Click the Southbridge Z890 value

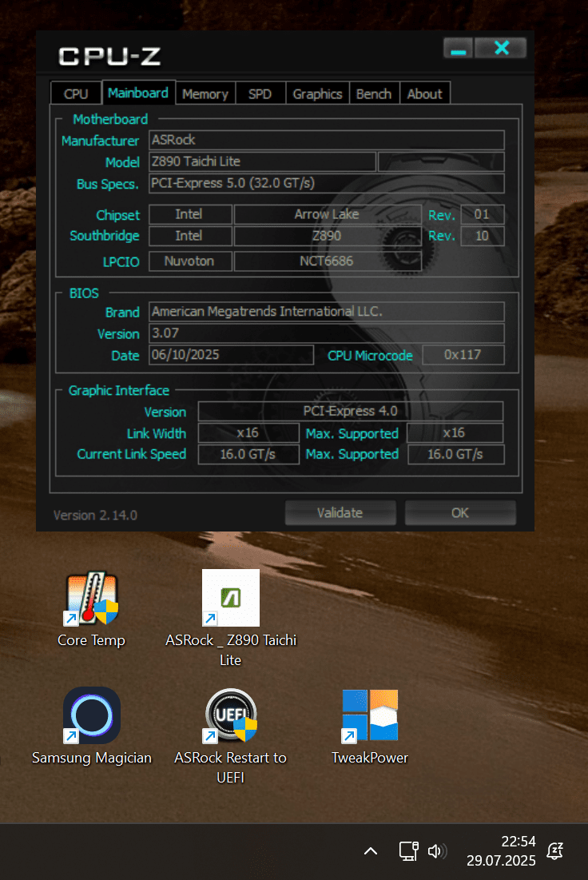tap(327, 236)
